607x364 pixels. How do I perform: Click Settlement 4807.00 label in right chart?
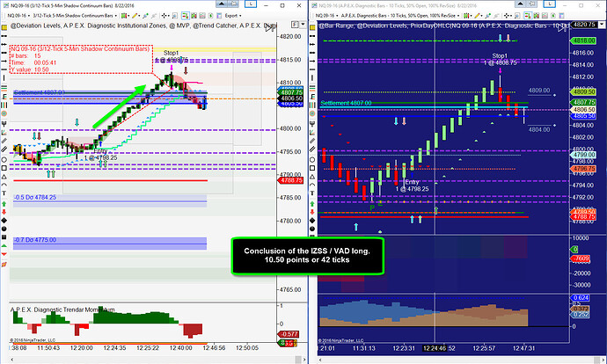(x=346, y=103)
